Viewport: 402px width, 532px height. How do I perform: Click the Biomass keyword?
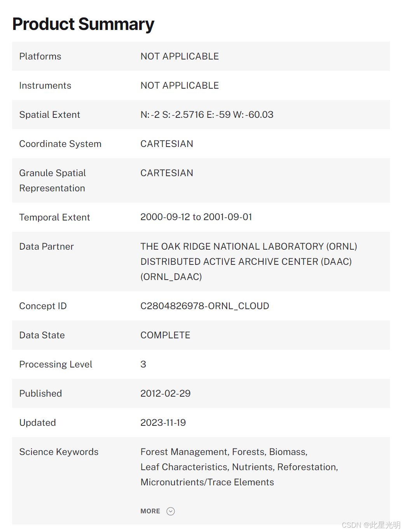click(x=288, y=452)
